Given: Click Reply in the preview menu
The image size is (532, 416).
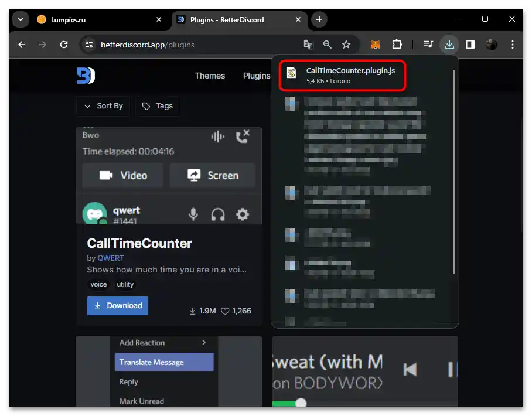Looking at the screenshot, I should tap(128, 382).
